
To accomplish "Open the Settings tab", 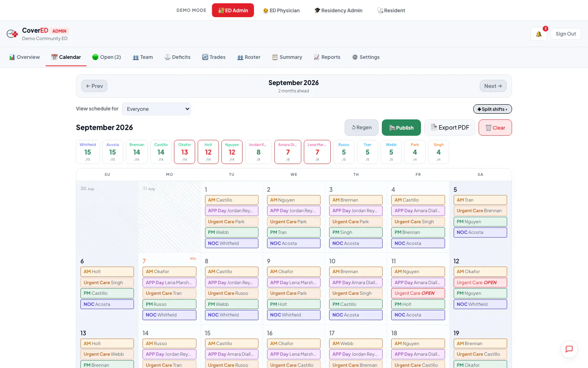I will (x=366, y=57).
